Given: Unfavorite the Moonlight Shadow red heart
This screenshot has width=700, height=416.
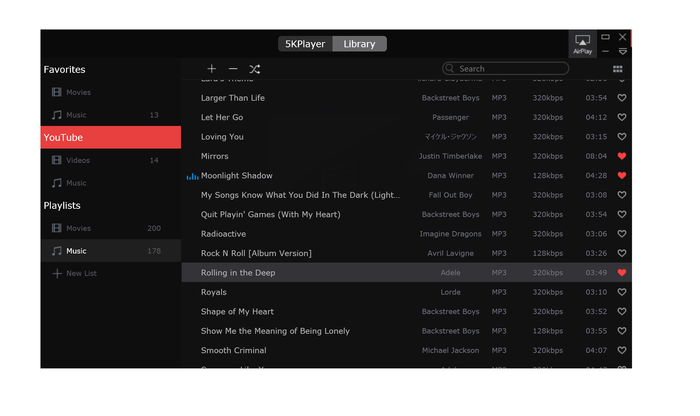Looking at the screenshot, I should [x=621, y=175].
